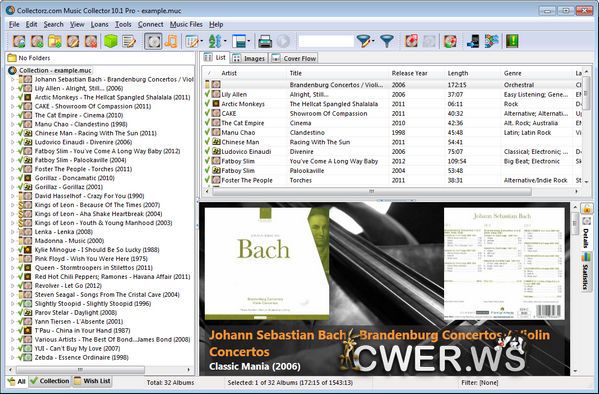Open the sort order dropdown arrow
This screenshot has width=599, height=394.
(225, 41)
